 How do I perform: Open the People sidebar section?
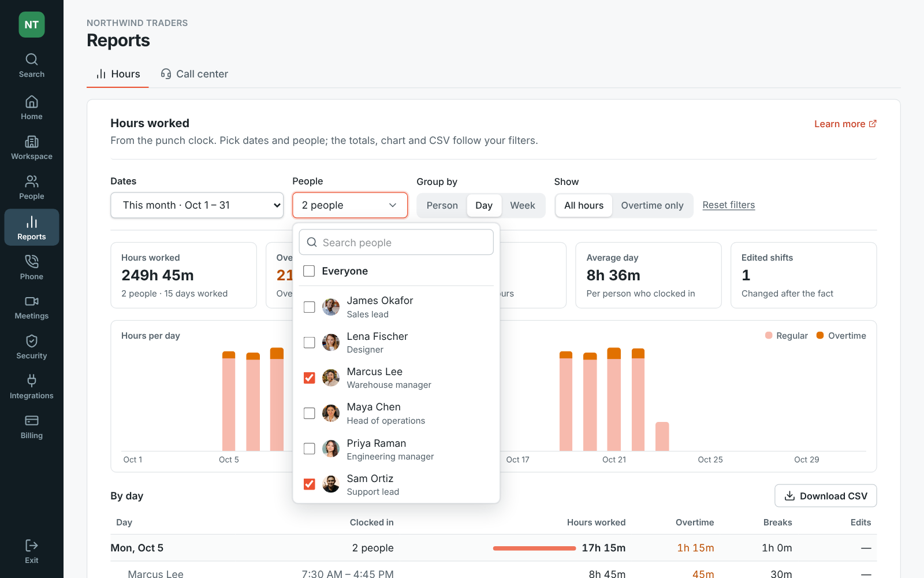coord(32,188)
